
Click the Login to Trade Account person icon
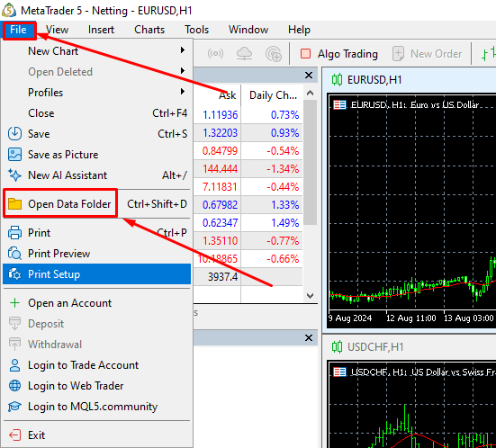[14, 365]
